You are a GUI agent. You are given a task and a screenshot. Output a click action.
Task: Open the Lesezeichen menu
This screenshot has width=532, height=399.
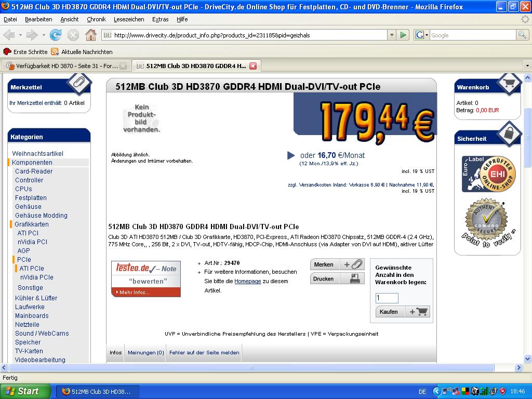click(129, 19)
